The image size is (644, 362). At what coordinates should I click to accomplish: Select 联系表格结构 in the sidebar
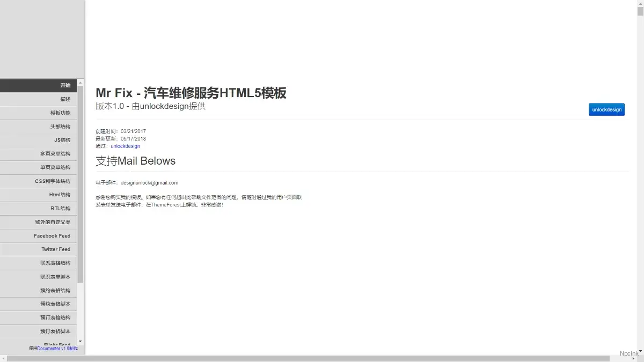point(55,263)
